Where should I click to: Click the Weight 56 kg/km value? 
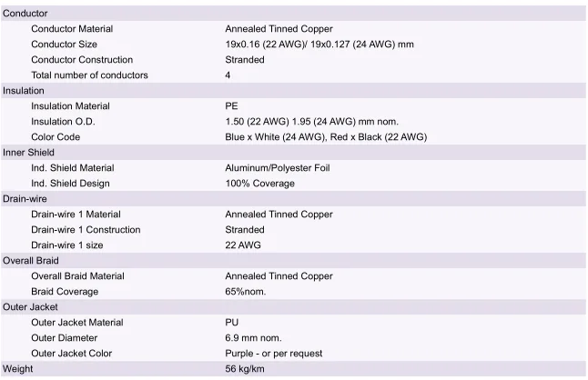244,369
